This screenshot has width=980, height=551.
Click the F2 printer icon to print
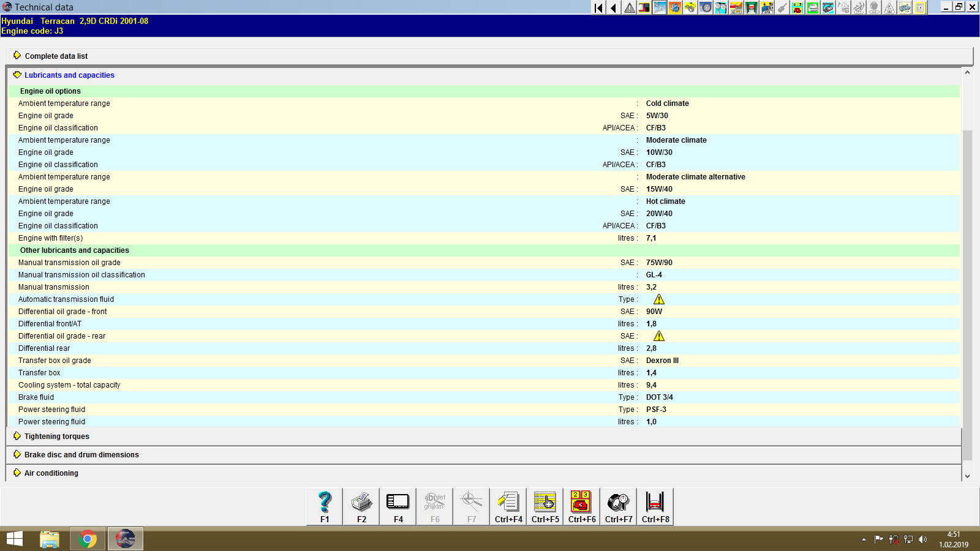click(361, 506)
